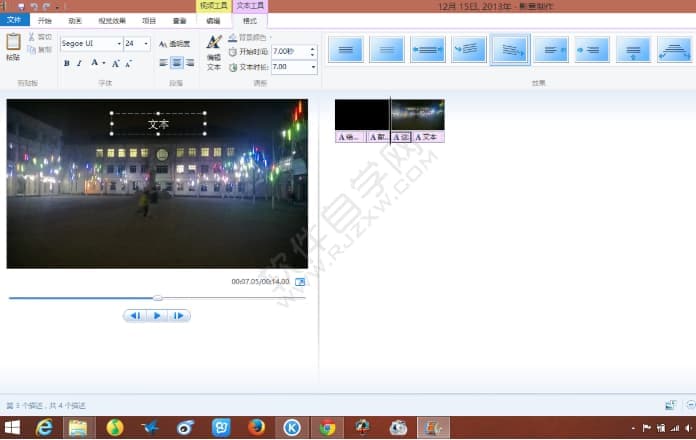696x440 pixels.
Task: Choose the highlighted fifth text effect
Action: pyautogui.click(x=510, y=49)
